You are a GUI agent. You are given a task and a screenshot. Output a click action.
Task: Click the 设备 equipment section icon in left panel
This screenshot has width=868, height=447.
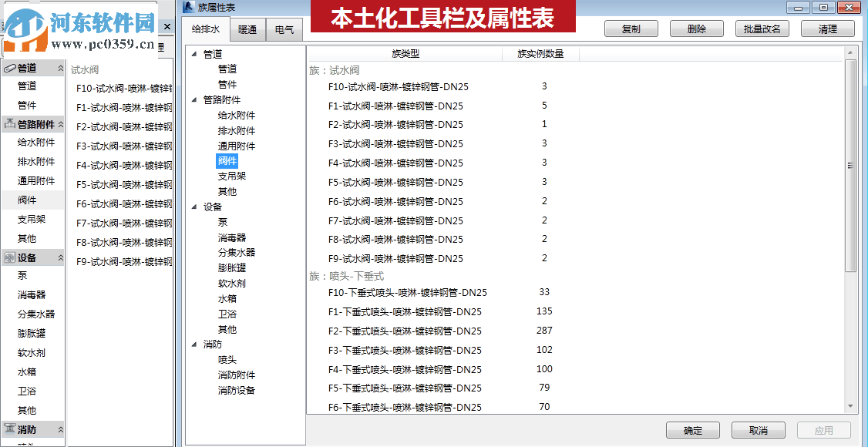9,258
